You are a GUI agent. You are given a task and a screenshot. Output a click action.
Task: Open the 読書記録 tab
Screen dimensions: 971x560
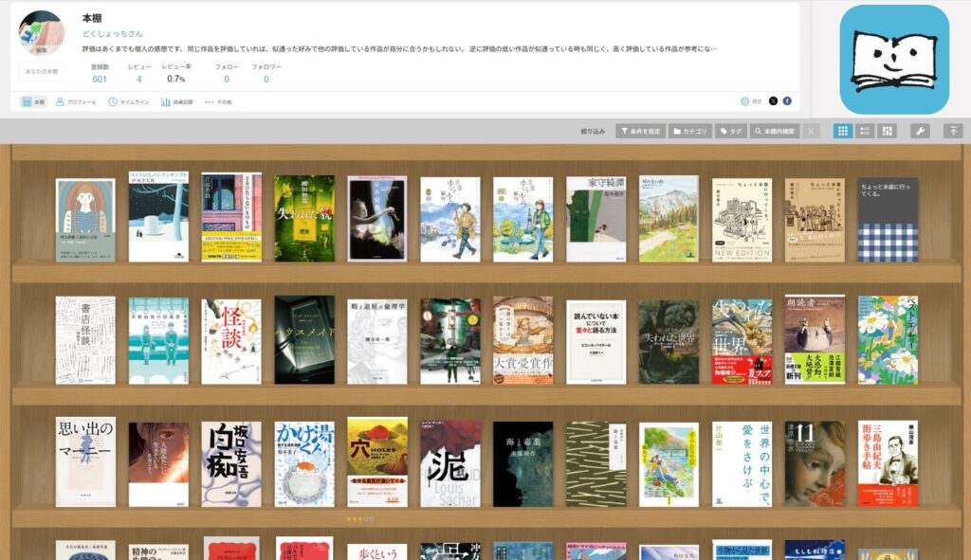point(177,102)
